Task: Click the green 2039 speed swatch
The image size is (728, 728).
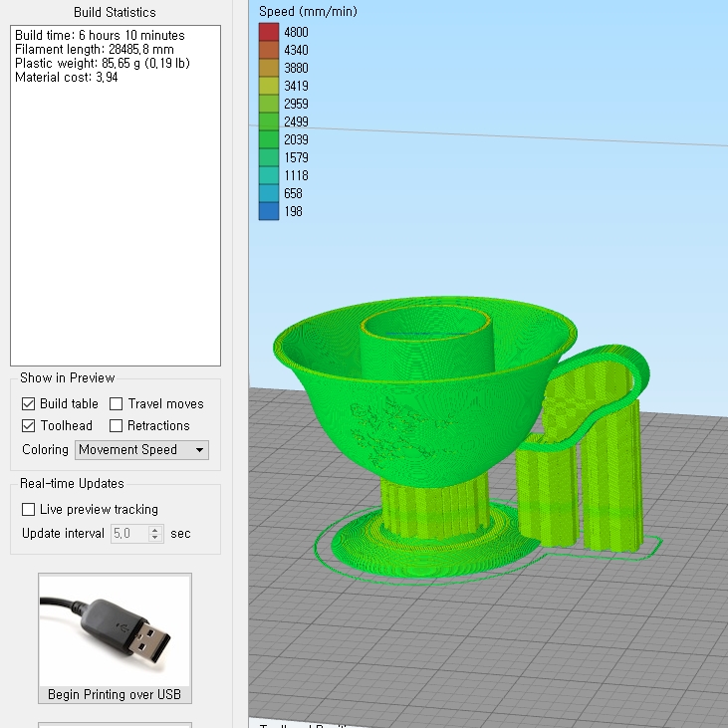Action: coord(269,139)
